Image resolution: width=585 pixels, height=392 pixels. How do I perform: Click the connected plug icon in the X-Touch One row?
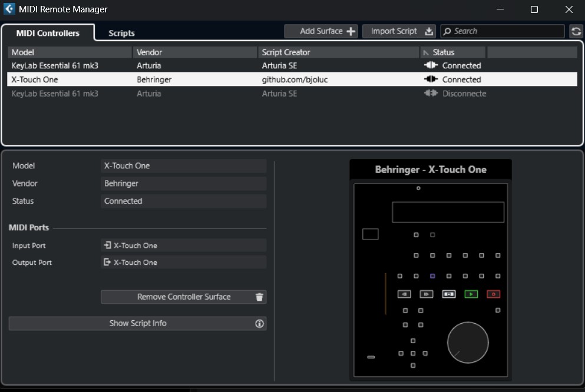pyautogui.click(x=431, y=79)
